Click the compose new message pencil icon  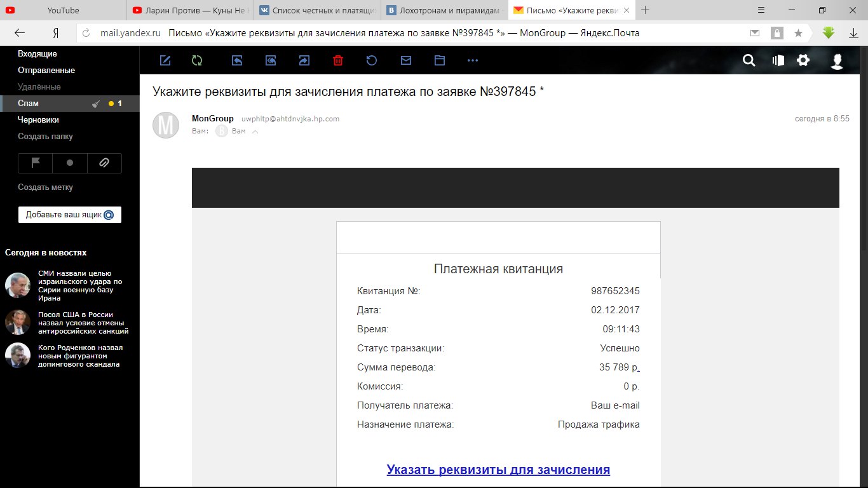(x=165, y=60)
